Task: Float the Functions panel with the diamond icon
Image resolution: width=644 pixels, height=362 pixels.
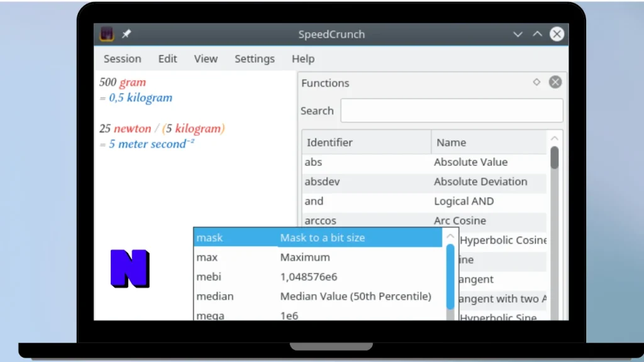Action: pos(536,82)
